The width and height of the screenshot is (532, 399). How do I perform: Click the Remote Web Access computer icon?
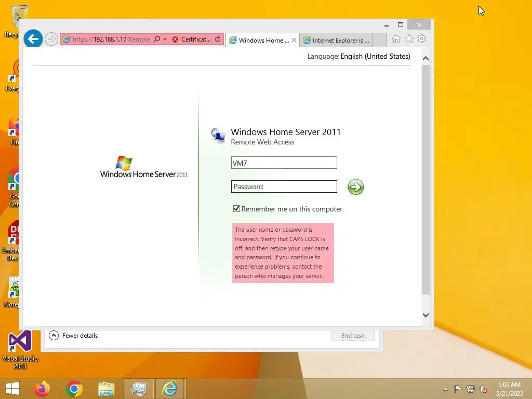pyautogui.click(x=218, y=136)
